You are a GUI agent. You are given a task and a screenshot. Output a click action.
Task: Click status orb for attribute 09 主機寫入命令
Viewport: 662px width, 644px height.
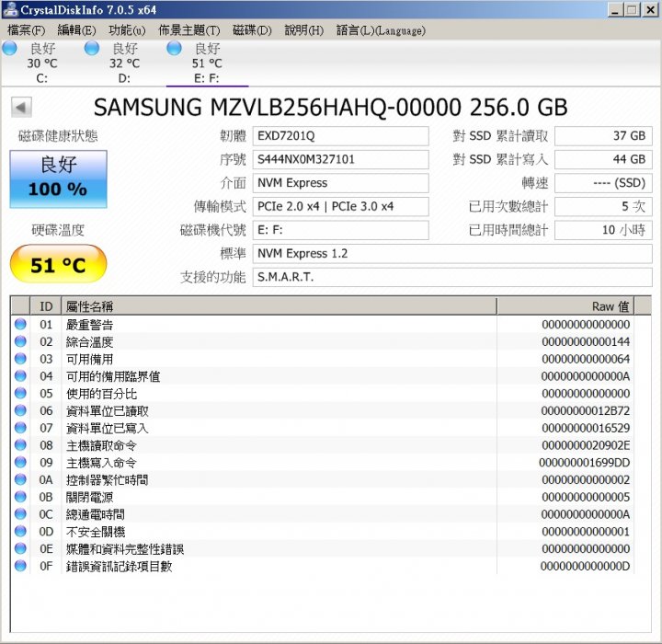tap(20, 462)
